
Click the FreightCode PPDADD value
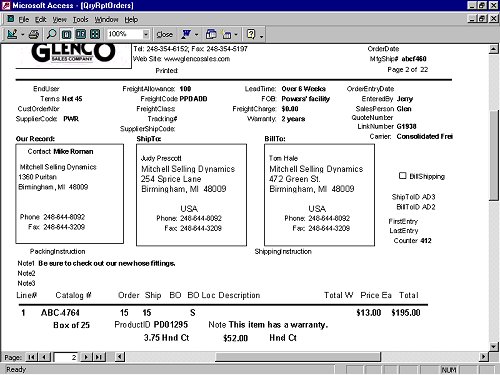point(193,99)
